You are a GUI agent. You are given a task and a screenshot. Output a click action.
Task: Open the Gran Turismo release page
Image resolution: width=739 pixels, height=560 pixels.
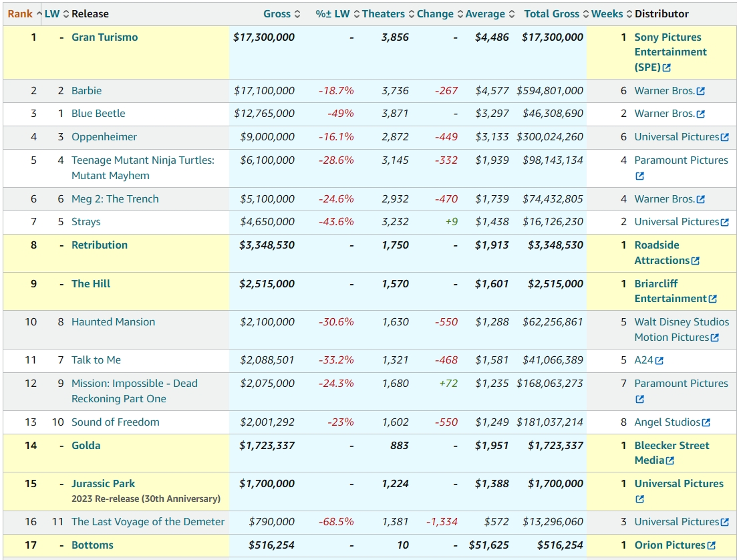click(105, 37)
